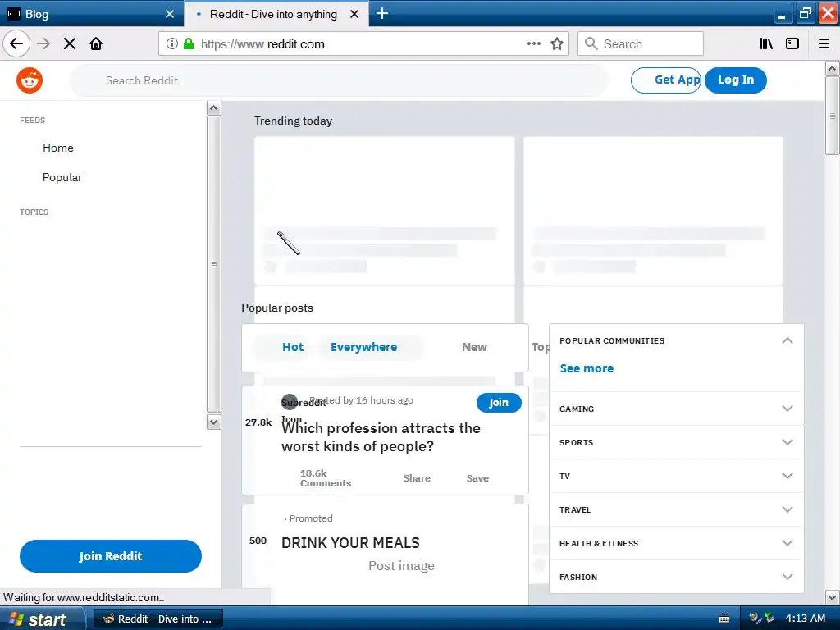Toggle the sidebar view icon
840x630 pixels.
792,43
